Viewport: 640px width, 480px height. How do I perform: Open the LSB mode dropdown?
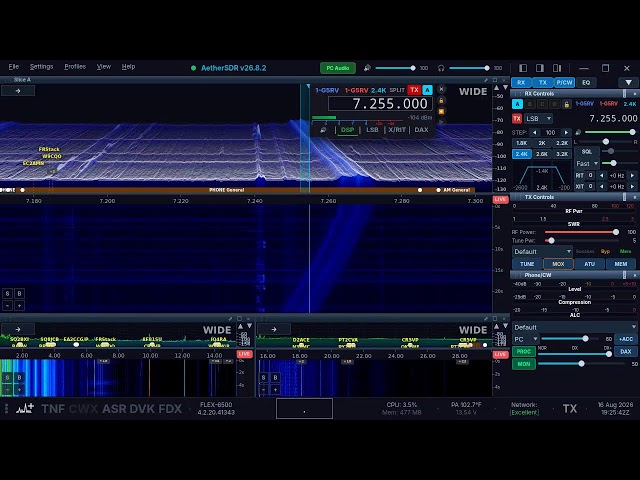click(x=538, y=119)
